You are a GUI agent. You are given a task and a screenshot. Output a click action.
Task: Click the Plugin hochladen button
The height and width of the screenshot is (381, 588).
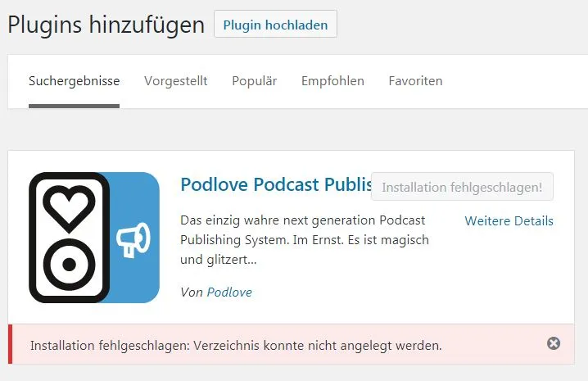click(x=275, y=24)
